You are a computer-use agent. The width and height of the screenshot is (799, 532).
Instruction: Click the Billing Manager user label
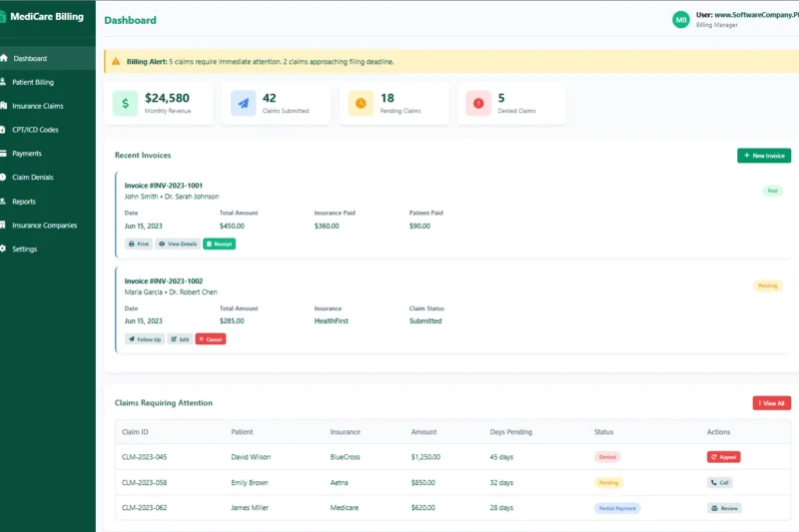716,25
